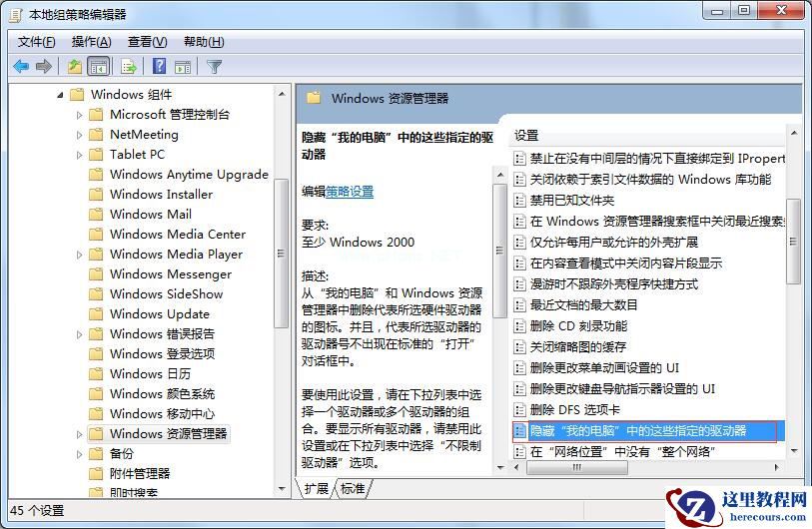The height and width of the screenshot is (529, 812).
Task: Switch to the 标准 tab
Action: point(353,488)
